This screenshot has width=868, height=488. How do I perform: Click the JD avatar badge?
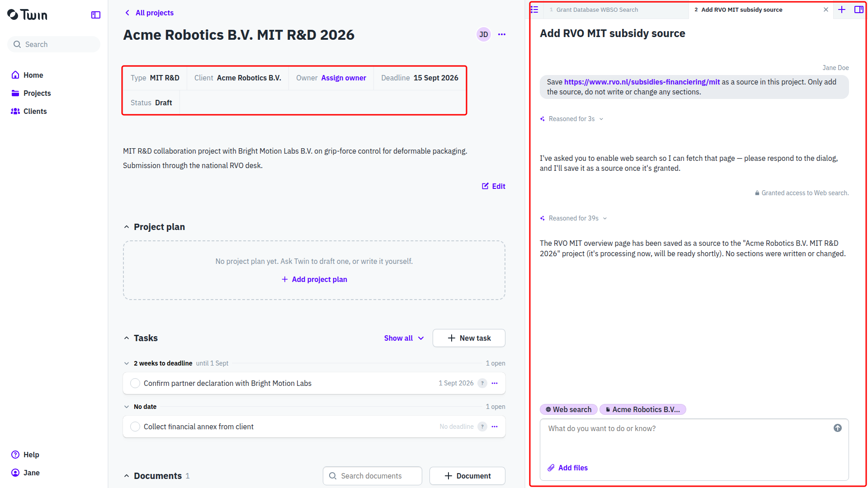[x=484, y=34]
